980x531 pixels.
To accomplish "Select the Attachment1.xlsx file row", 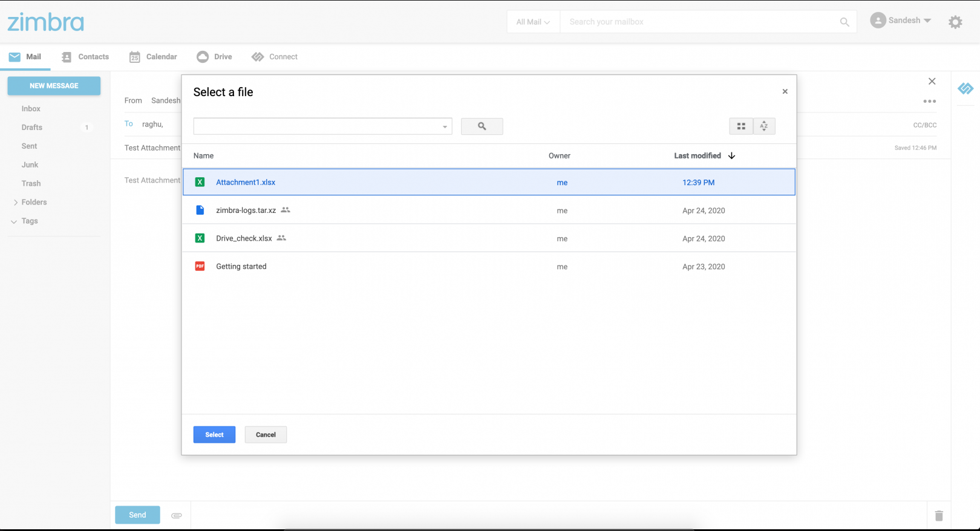I will (489, 182).
